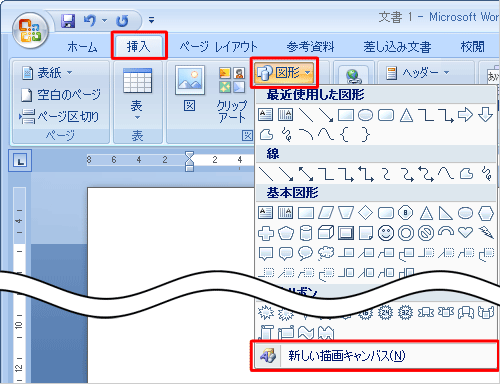Select the wave shape in ribbons section
Screen dimensions: 500x384
[306, 333]
